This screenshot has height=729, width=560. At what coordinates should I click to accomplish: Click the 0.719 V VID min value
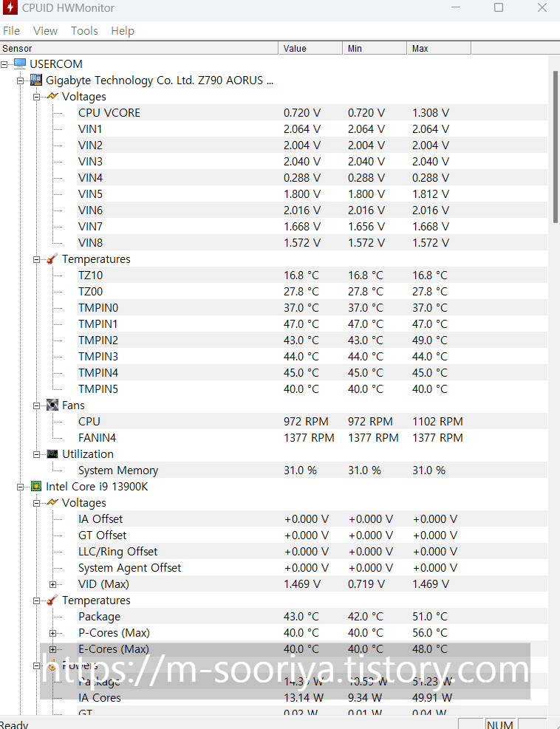pyautogui.click(x=366, y=584)
